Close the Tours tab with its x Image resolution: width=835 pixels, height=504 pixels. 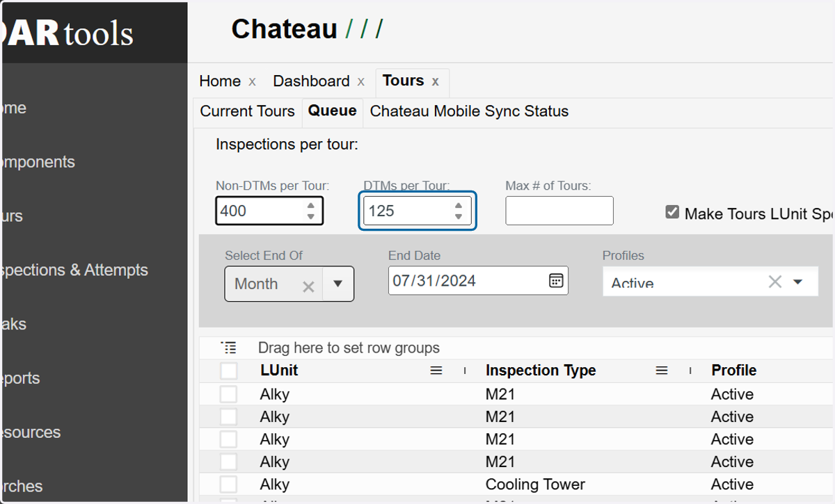pos(435,82)
